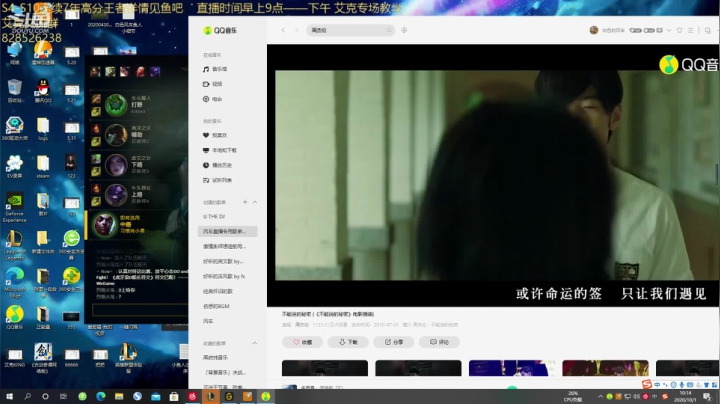Viewport: 720px width, 404px height.
Task: Click the MV video player area
Action: coord(493,175)
